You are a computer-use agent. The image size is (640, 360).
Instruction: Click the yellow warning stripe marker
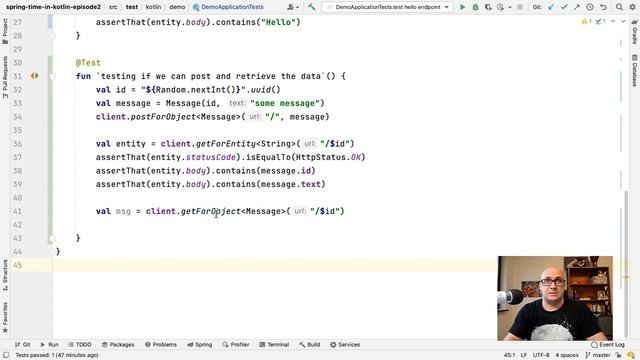pyautogui.click(x=626, y=277)
